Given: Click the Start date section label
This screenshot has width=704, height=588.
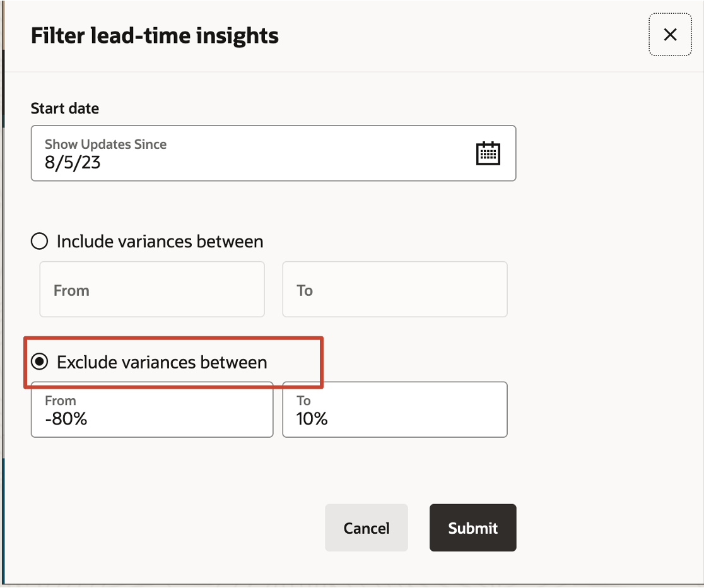Looking at the screenshot, I should [x=65, y=109].
